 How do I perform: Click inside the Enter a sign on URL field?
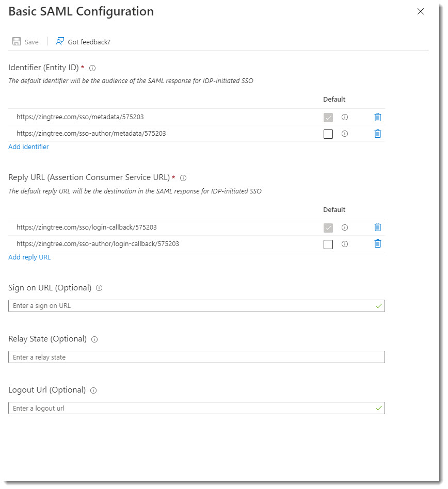pos(196,305)
